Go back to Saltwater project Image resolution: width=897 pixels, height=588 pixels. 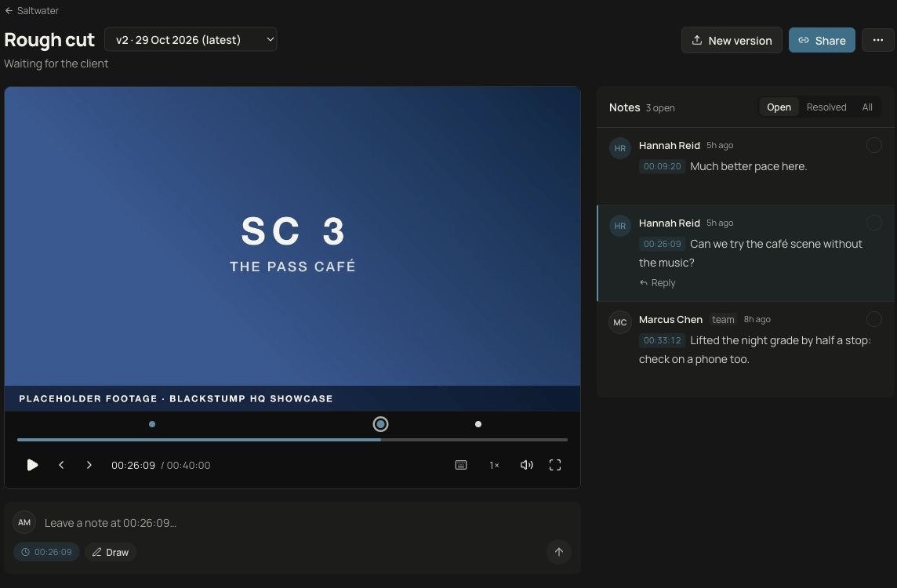pos(31,11)
